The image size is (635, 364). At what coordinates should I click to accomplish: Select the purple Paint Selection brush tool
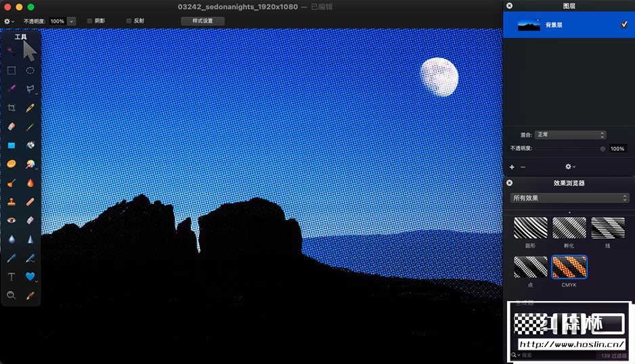[12, 89]
